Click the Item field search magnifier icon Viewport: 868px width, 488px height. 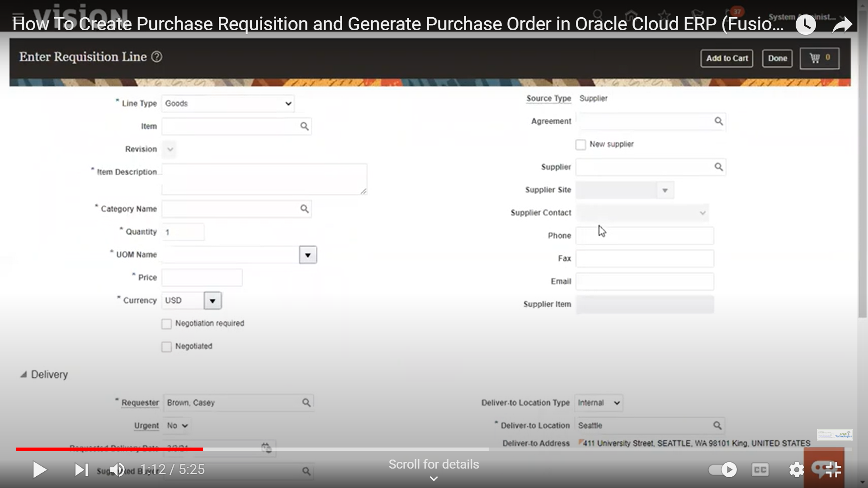coord(304,127)
